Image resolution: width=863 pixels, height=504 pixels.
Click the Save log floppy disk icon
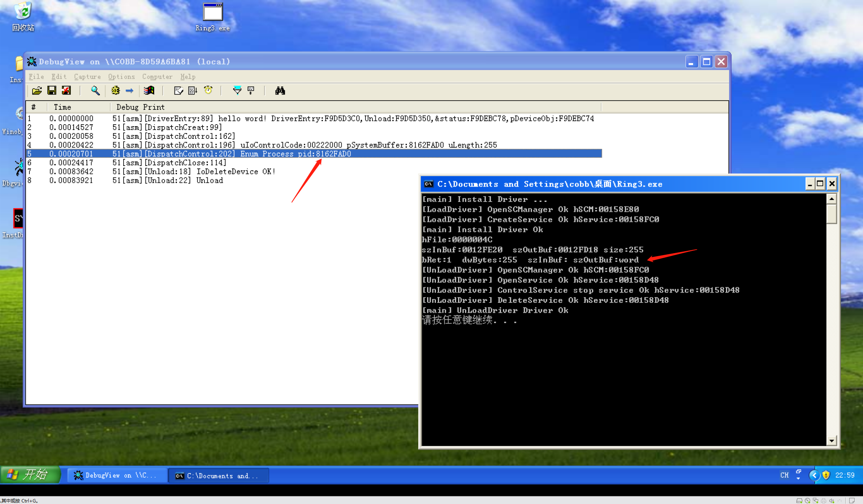pos(52,91)
